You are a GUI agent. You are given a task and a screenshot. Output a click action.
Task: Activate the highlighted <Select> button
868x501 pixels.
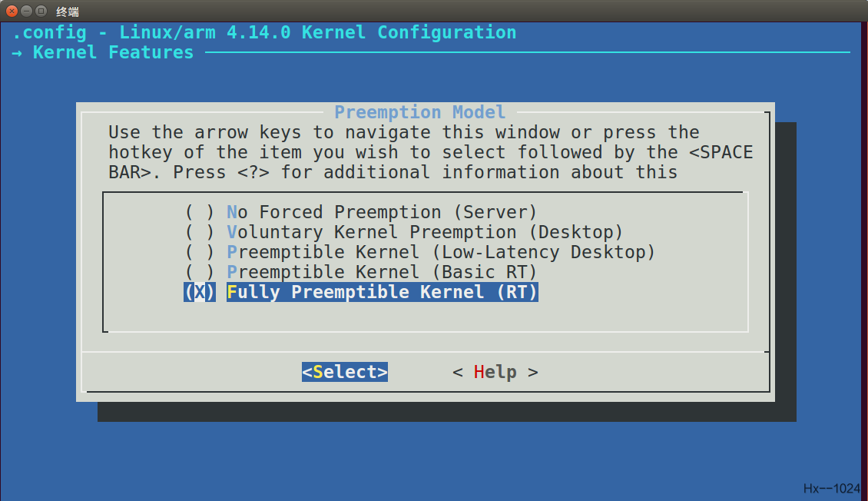click(x=344, y=371)
